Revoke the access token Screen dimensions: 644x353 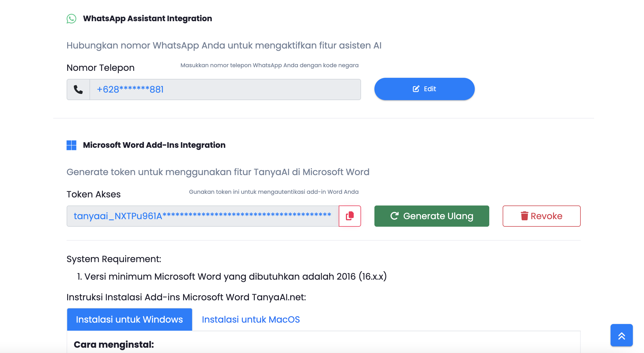[x=541, y=216]
